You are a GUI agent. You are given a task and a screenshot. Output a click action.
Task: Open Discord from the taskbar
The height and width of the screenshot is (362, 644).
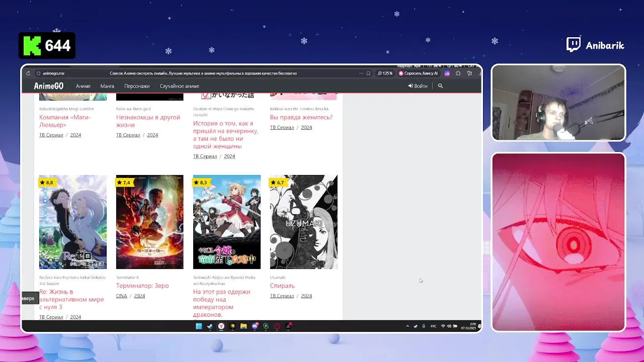[x=255, y=326]
